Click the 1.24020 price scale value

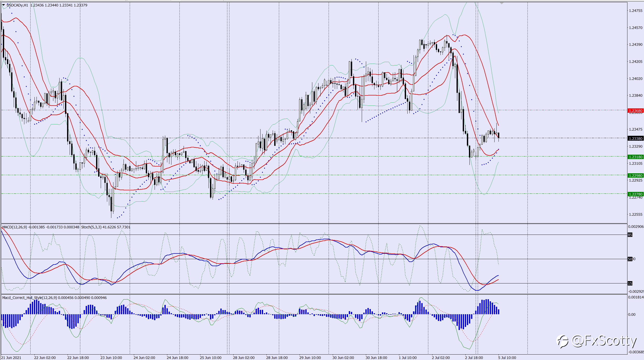pyautogui.click(x=636, y=79)
